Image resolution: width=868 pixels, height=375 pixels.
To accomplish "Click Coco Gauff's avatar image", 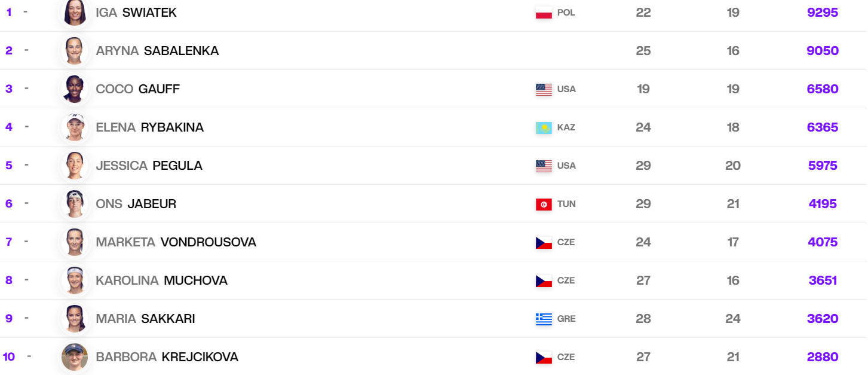I will click(x=75, y=89).
